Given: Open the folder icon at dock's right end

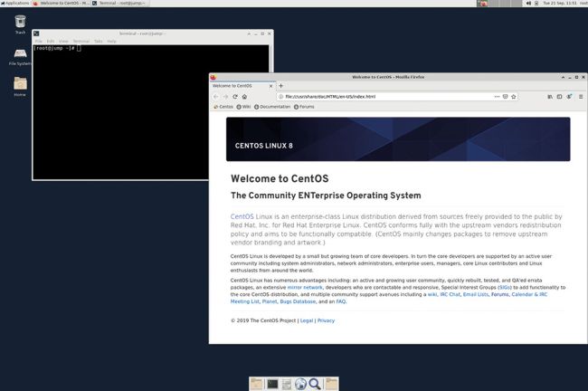Looking at the screenshot, I should click(331, 384).
